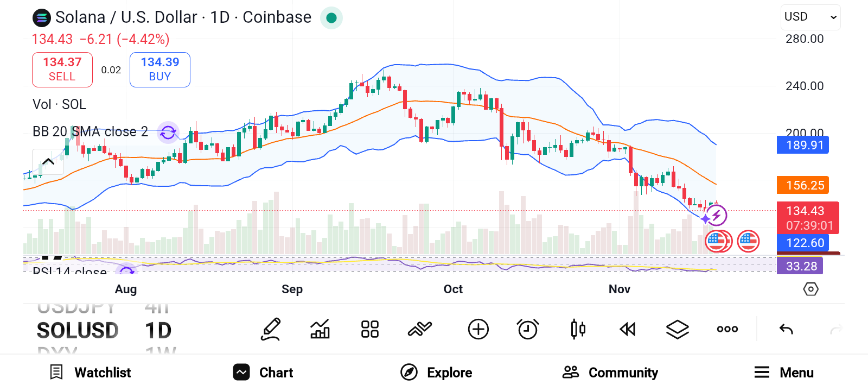This screenshot has width=868, height=391.
Task: Open the candlestick chart type icon
Action: coord(578,329)
